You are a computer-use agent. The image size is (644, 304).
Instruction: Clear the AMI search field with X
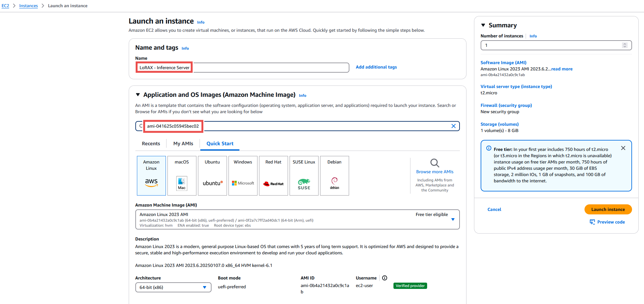pyautogui.click(x=454, y=126)
